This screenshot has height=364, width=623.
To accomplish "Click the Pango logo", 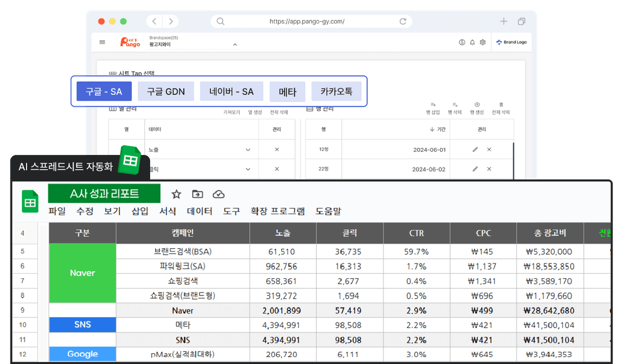I will [130, 43].
